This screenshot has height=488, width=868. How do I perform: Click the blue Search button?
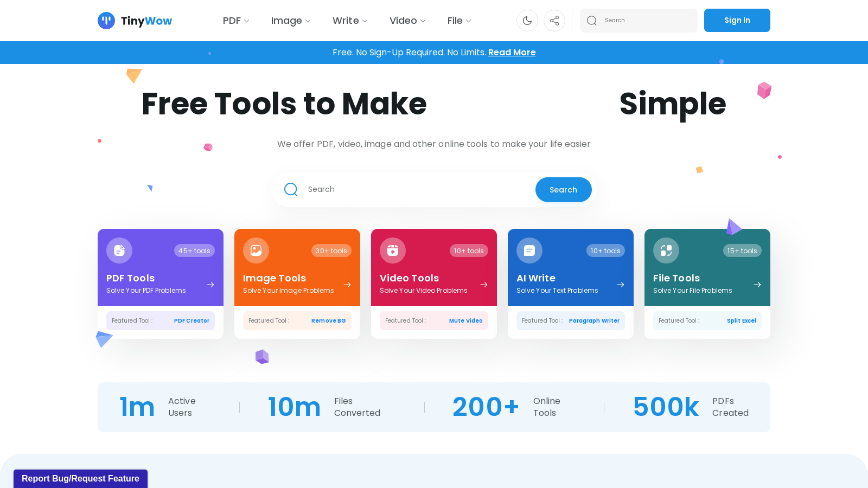[x=564, y=190]
